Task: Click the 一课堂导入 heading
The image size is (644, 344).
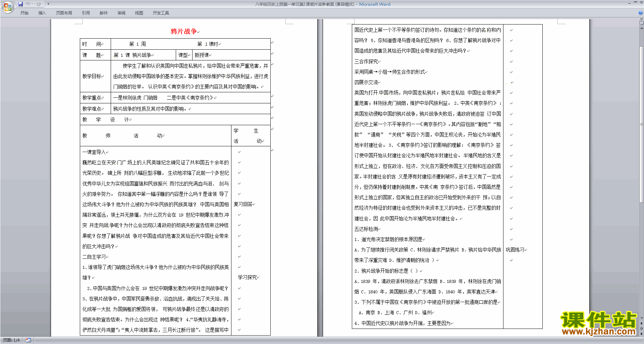Action: [x=94, y=152]
